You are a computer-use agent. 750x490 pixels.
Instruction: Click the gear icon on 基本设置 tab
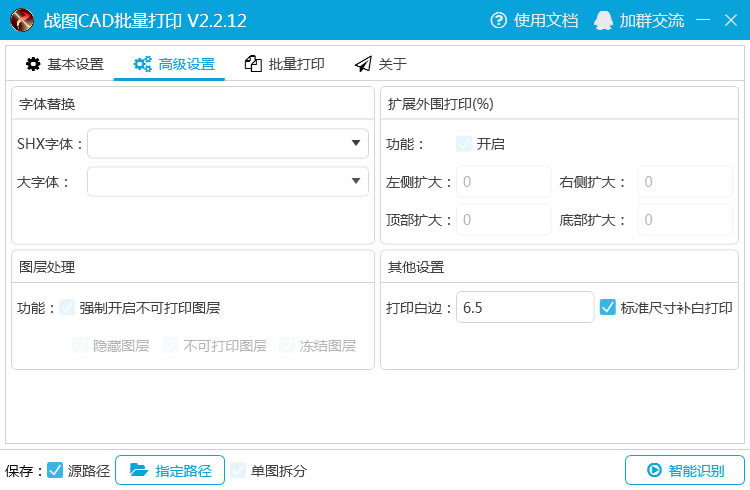(x=33, y=65)
